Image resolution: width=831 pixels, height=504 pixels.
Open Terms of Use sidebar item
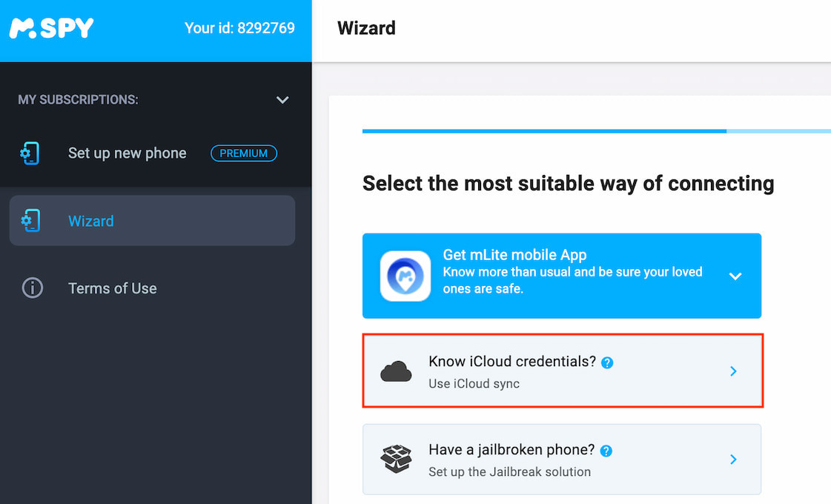coord(113,288)
